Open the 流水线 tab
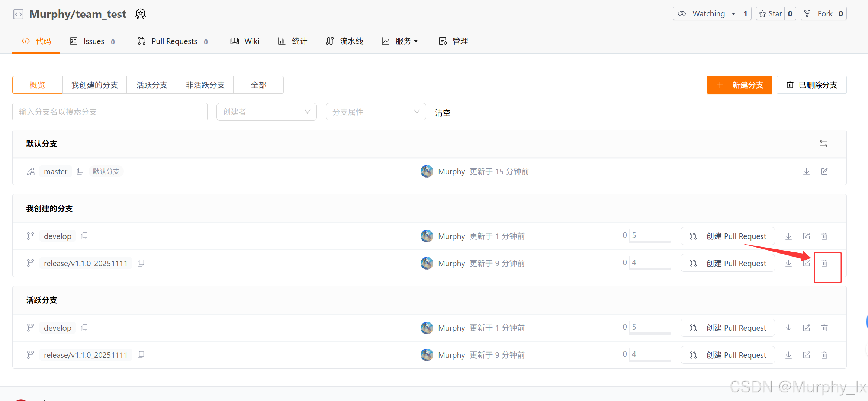This screenshot has width=868, height=401. pyautogui.click(x=344, y=41)
